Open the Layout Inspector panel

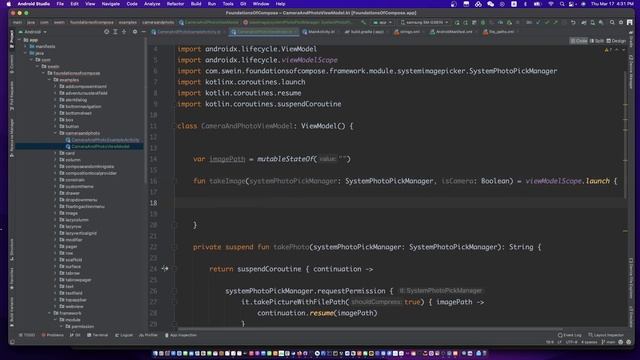coord(607,335)
